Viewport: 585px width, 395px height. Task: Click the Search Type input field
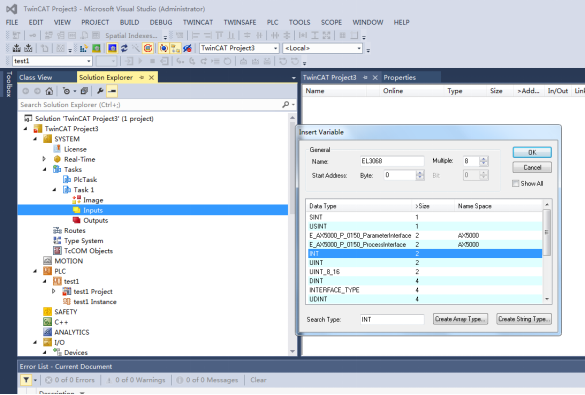click(x=392, y=319)
